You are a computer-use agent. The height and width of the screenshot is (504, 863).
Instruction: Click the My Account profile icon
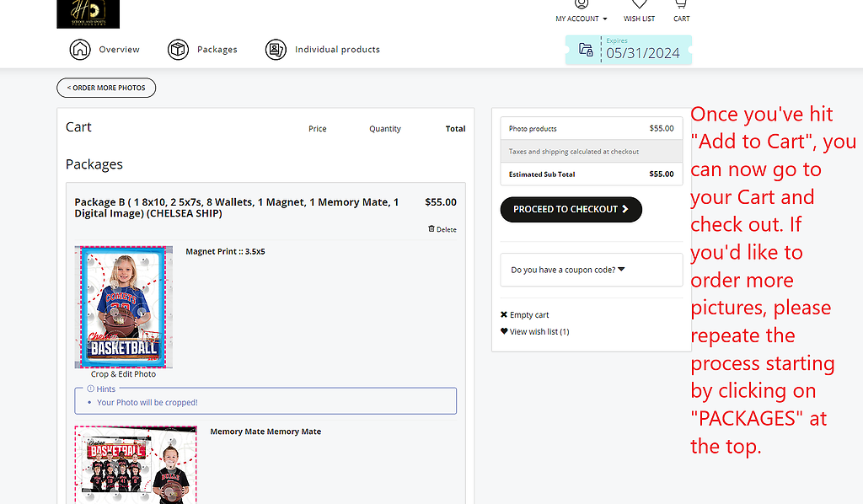(581, 5)
